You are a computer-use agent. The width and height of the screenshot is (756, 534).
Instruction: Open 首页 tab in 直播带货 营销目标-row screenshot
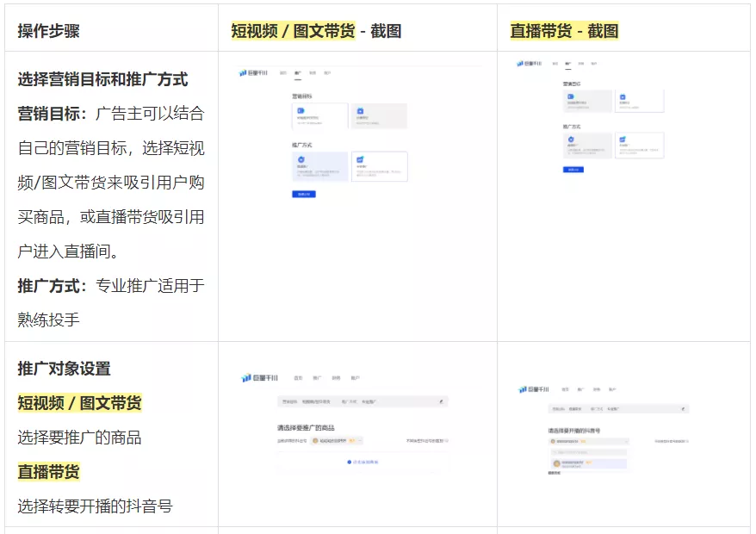555,64
